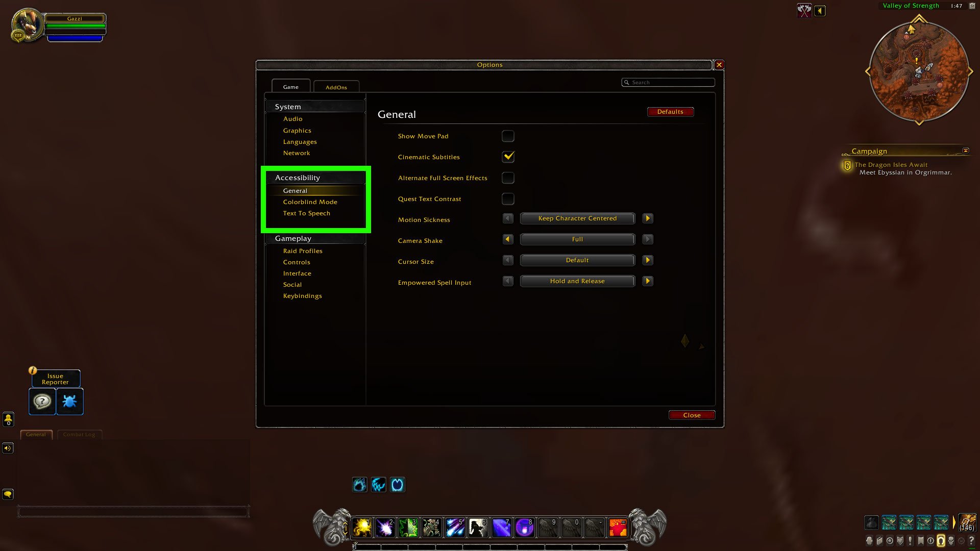The image size is (980, 551).
Task: Click left arrow to adjust Motion Sickness setting
Action: pos(508,218)
